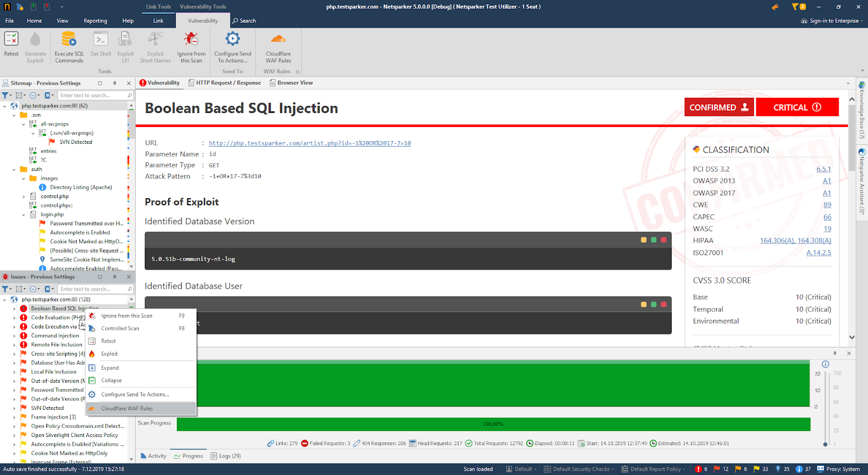Screen dimensions: 868x475
Task: Click the scan progress info icon
Action: [825, 364]
